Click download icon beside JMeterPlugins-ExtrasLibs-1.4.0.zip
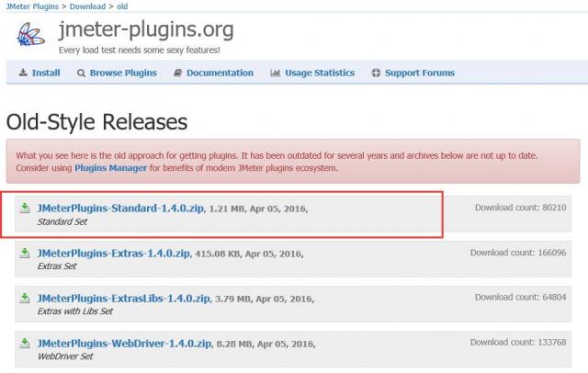Image resolution: width=588 pixels, height=373 pixels. pyautogui.click(x=25, y=298)
